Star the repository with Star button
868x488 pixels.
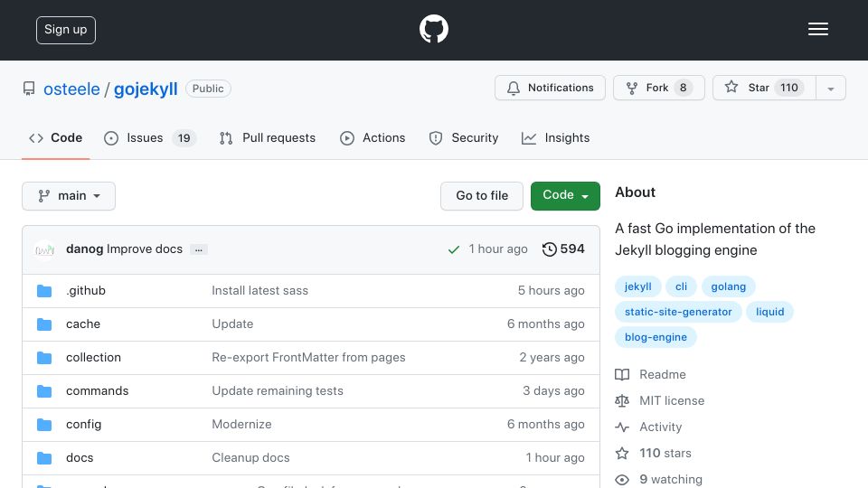click(764, 88)
